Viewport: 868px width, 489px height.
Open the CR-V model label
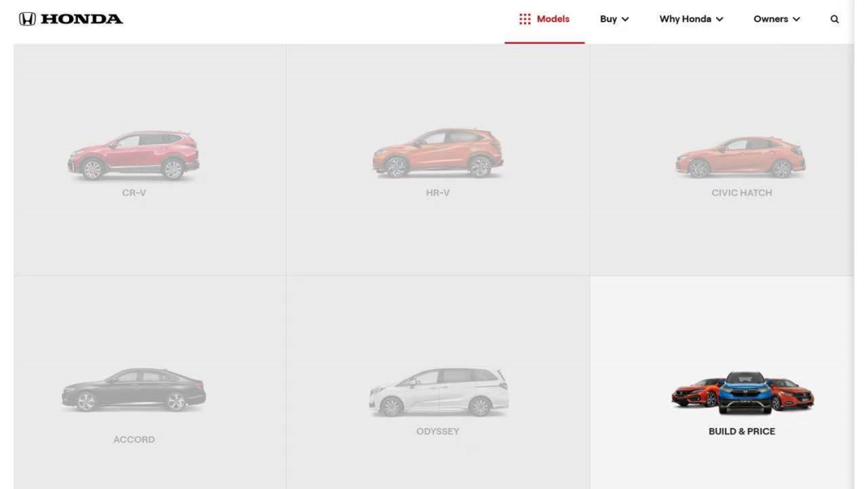coord(134,193)
